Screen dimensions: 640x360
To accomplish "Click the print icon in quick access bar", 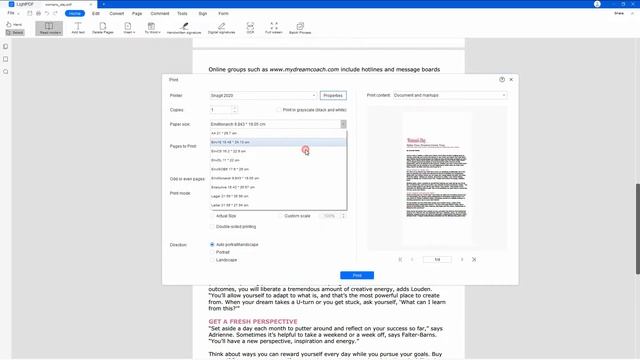I will point(38,13).
